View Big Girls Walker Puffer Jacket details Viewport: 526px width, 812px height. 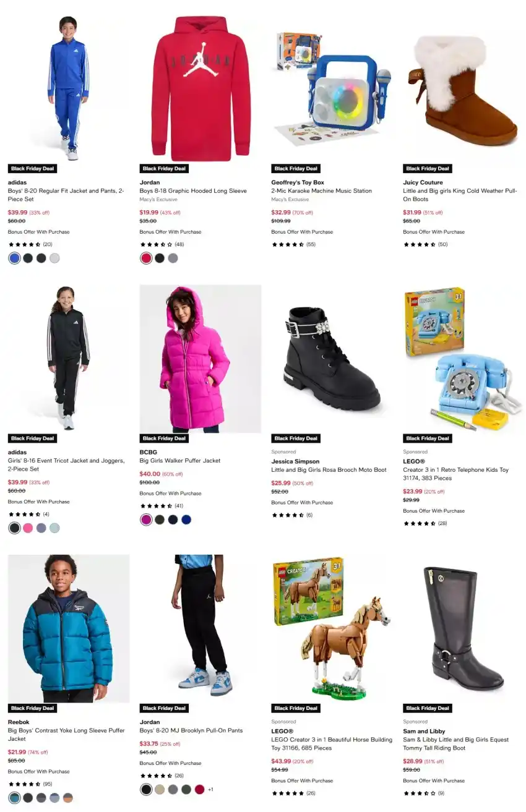pyautogui.click(x=180, y=461)
